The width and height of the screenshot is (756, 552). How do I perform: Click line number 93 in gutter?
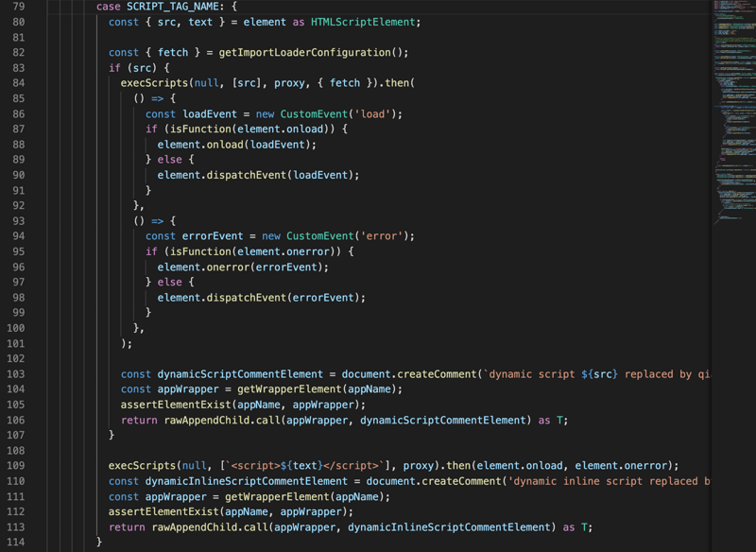pyautogui.click(x=18, y=221)
